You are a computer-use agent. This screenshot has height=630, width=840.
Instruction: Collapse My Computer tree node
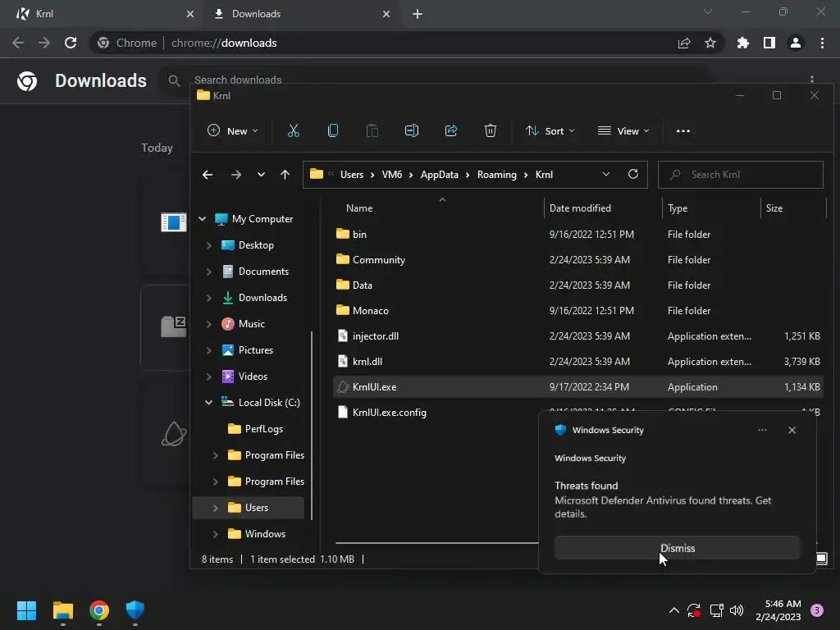click(202, 218)
